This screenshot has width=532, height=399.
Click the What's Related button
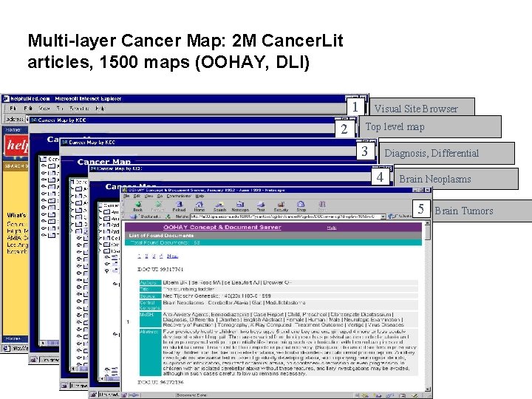(400, 216)
